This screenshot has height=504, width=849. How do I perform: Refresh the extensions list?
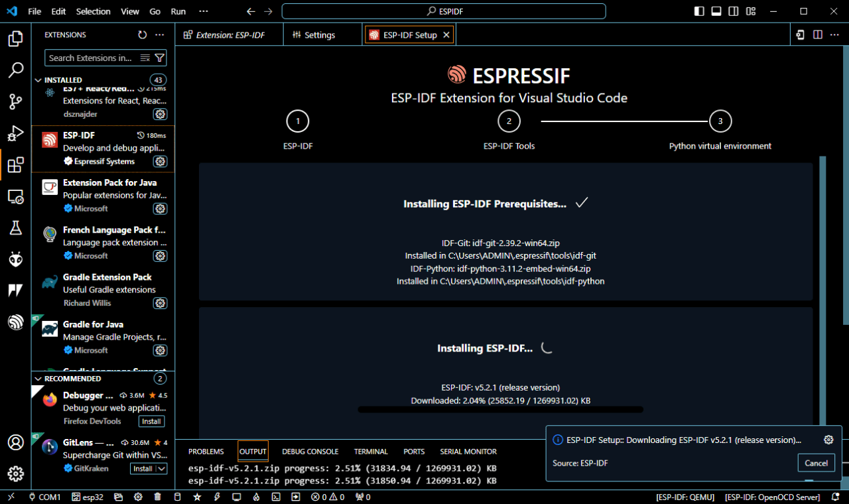[142, 35]
